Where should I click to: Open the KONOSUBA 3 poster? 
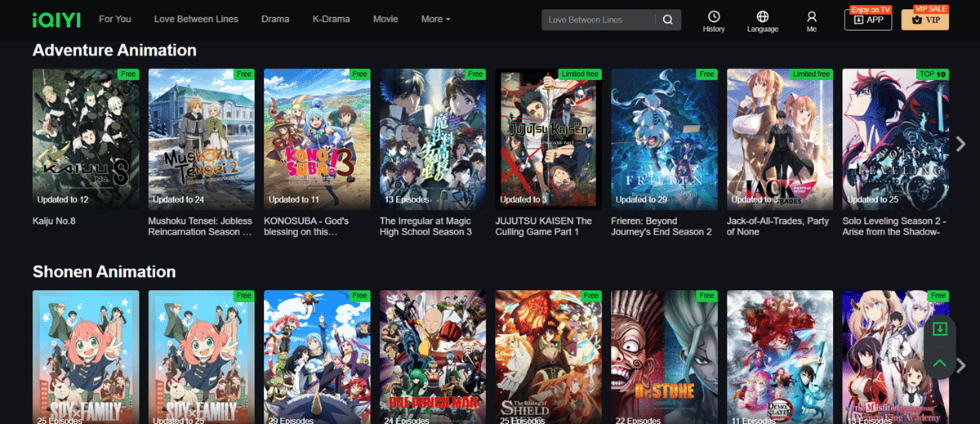(317, 139)
